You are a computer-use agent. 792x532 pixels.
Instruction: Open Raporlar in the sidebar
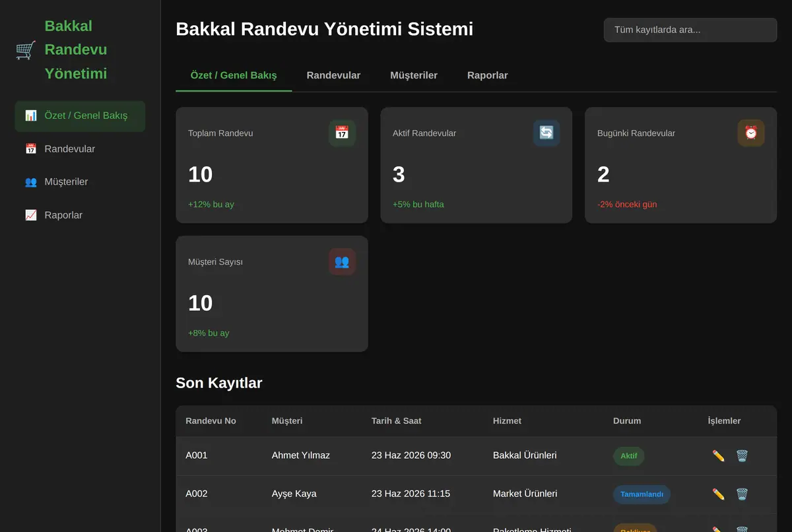click(x=80, y=215)
